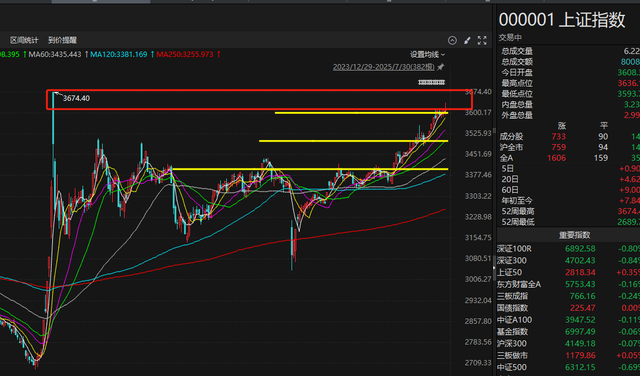The height and width of the screenshot is (376, 640).
Task: Open the 到价提醒 tab
Action: tap(62, 40)
